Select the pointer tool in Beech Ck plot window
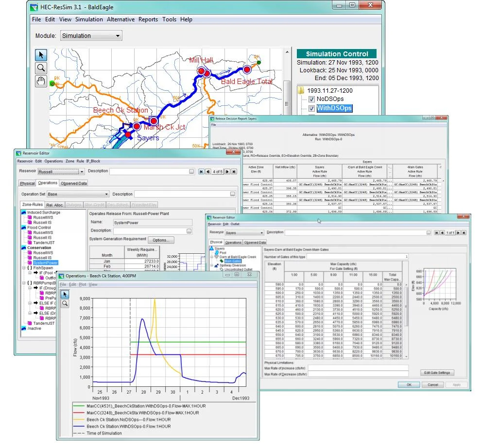 tap(66, 293)
